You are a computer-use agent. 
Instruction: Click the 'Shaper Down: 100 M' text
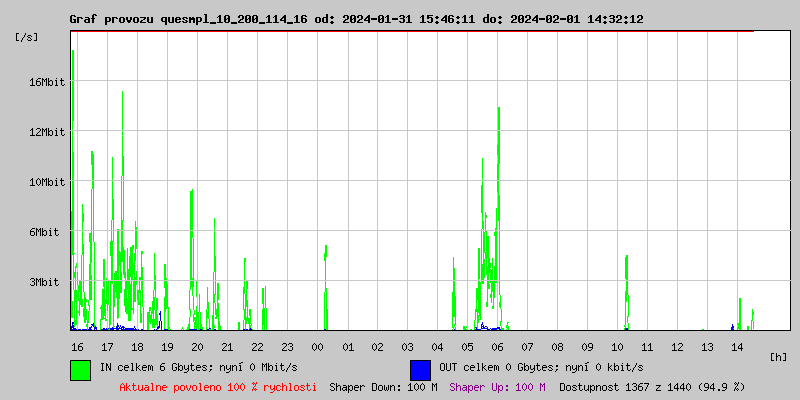(383, 386)
